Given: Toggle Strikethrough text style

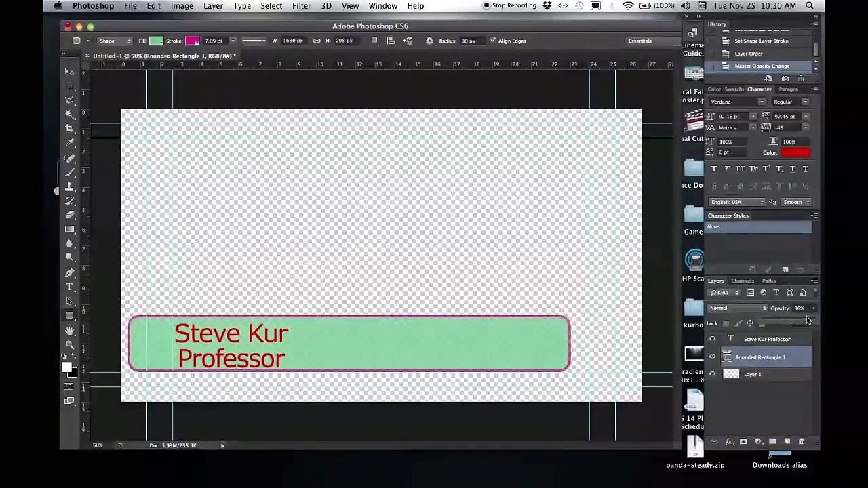Looking at the screenshot, I should click(x=805, y=169).
